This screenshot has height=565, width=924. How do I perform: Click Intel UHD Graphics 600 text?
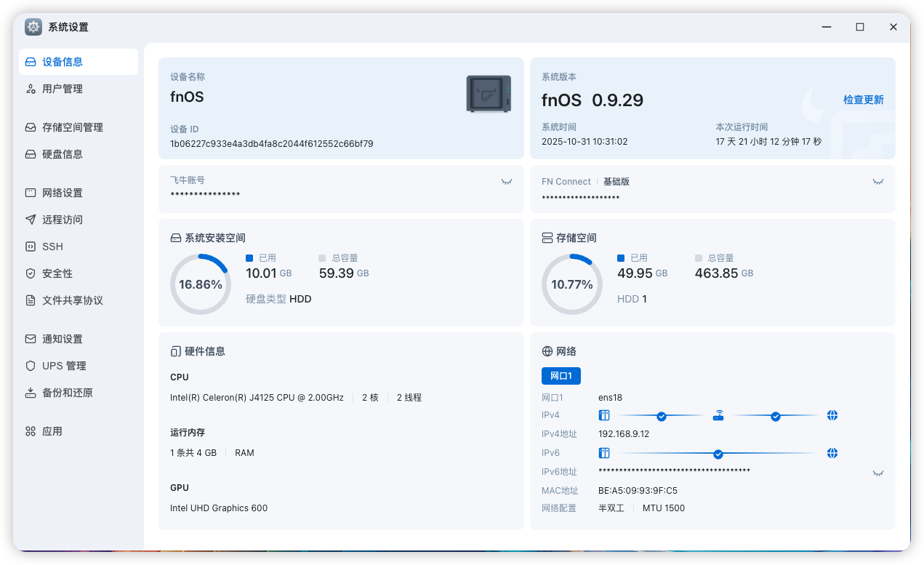click(219, 508)
